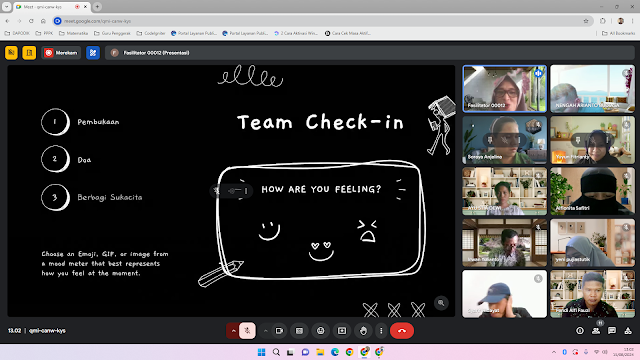Go back with browser back arrow
This screenshot has width=640, height=360.
pos(7,21)
